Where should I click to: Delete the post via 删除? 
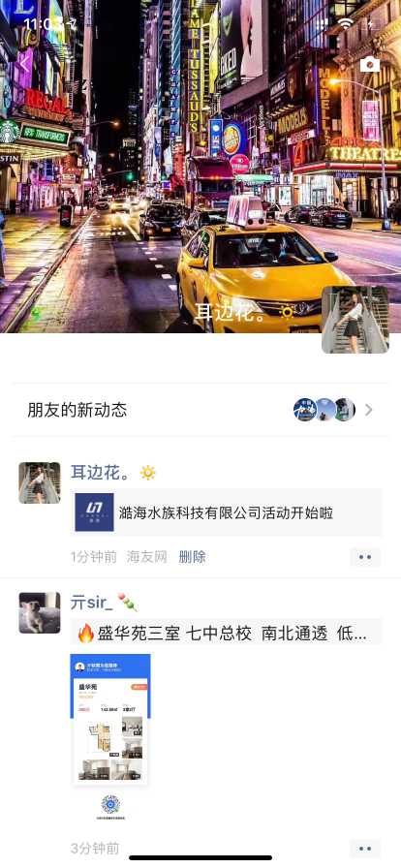tap(192, 557)
